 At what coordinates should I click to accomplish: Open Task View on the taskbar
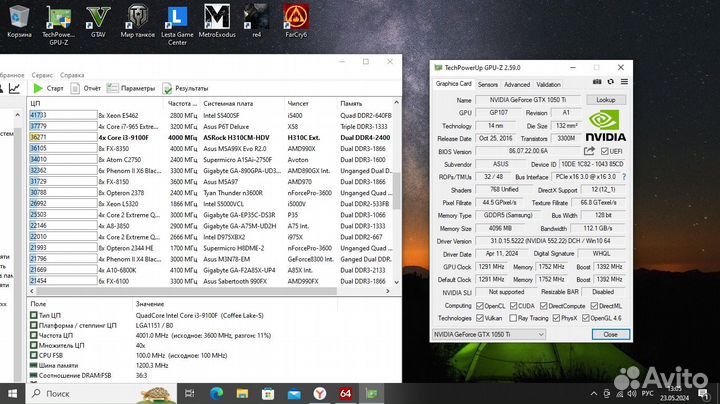189,393
